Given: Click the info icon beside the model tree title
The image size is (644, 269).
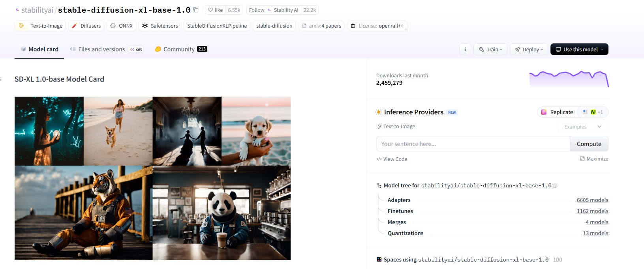Looking at the screenshot, I should click(555, 186).
